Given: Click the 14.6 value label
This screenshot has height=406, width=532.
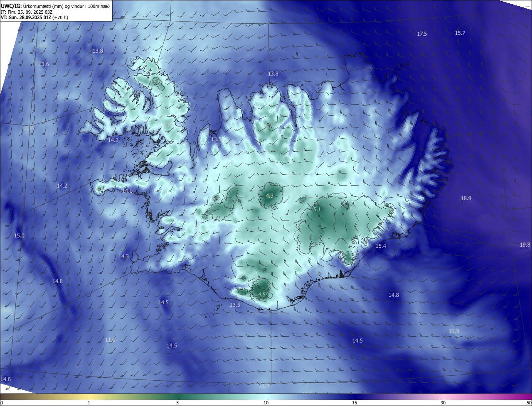Looking at the screenshot, I should click(5, 379).
